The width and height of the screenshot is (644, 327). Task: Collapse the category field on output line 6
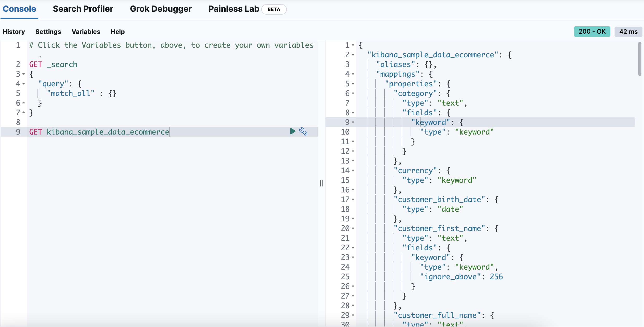[353, 93]
